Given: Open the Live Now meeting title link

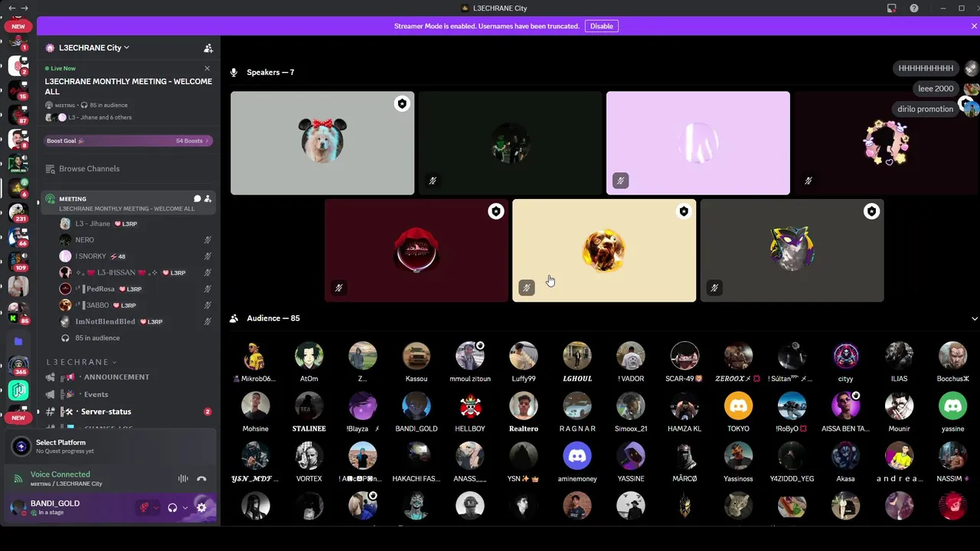Looking at the screenshot, I should tap(128, 86).
